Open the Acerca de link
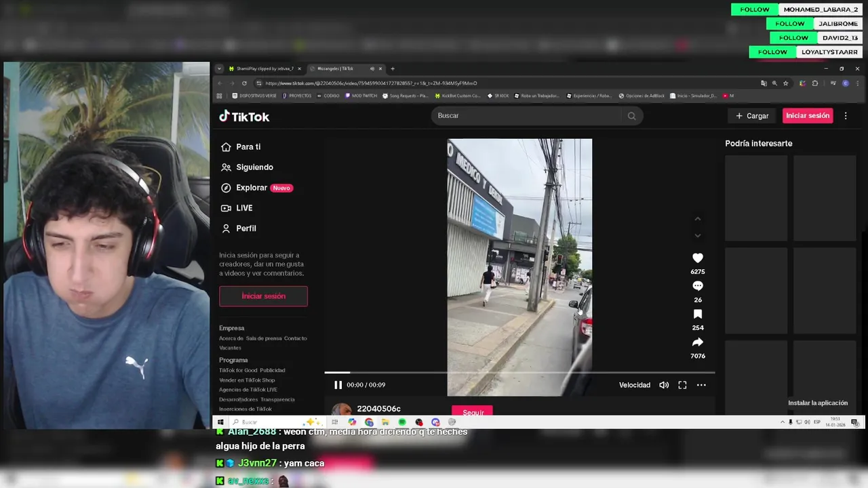868x488 pixels. pyautogui.click(x=231, y=338)
